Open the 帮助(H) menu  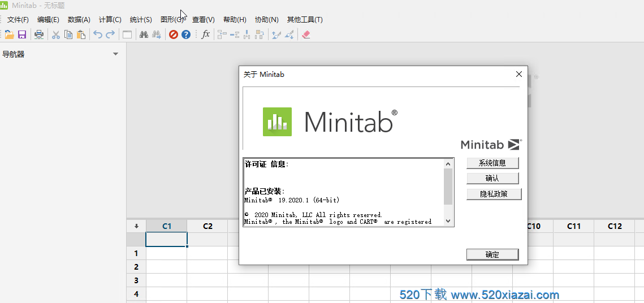(x=235, y=19)
